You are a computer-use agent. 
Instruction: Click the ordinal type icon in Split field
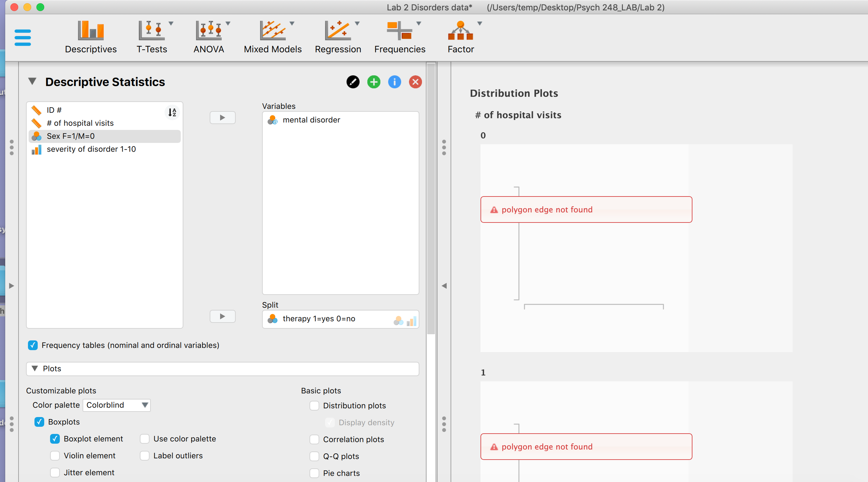412,321
